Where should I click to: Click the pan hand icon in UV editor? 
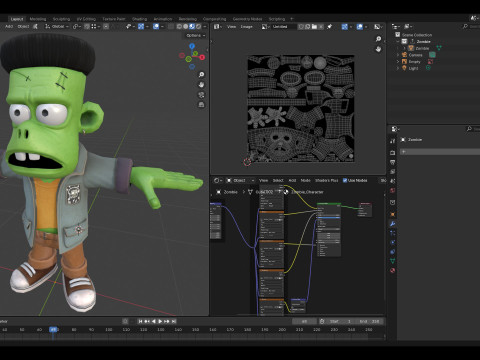(378, 49)
